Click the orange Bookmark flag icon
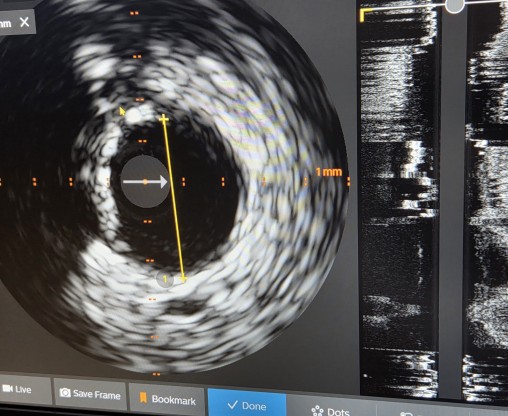The image size is (508, 416). 143,397
